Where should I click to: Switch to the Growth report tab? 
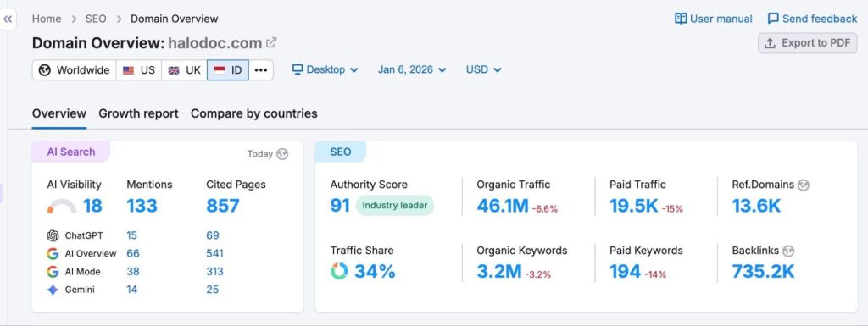(138, 113)
